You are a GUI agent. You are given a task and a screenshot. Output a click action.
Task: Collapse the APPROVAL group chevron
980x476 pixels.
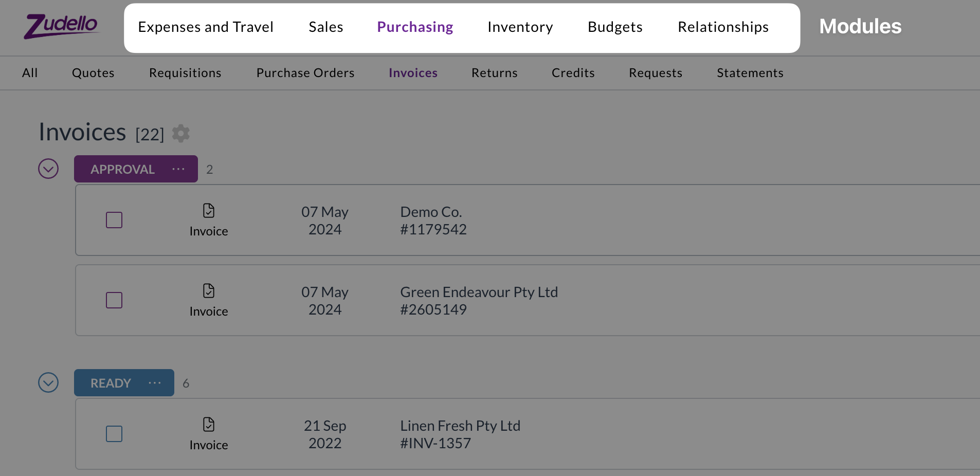pyautogui.click(x=48, y=169)
